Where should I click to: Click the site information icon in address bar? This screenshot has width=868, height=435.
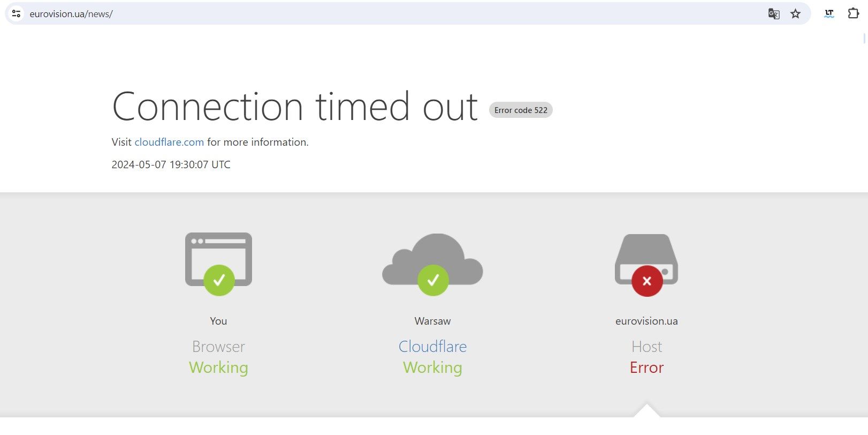[17, 13]
